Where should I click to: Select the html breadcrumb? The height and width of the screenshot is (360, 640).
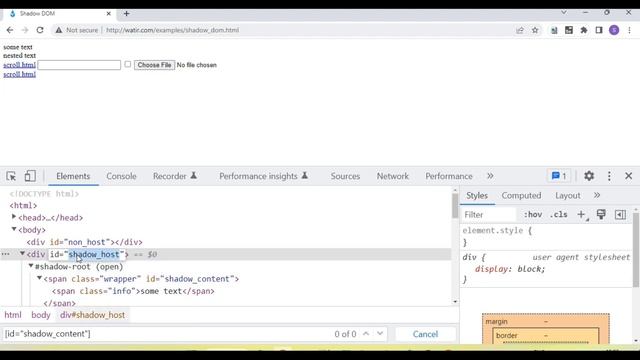[13, 315]
